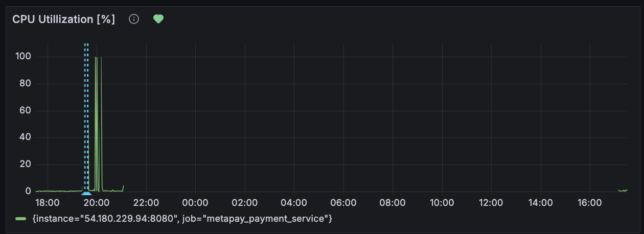
Task: Click the 14:00 x-axis label
Action: pos(540,203)
